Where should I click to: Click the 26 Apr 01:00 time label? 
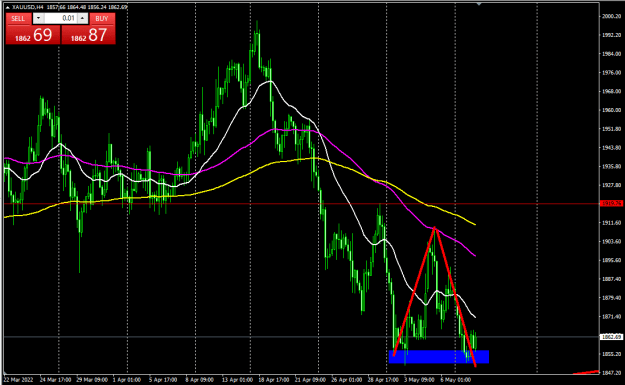tap(346, 380)
